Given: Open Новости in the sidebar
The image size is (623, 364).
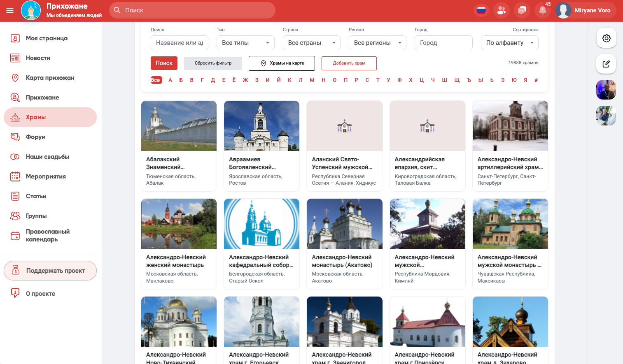Looking at the screenshot, I should coord(38,58).
